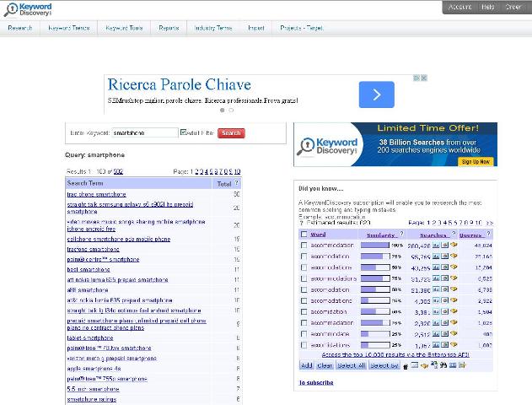Click the Add button below the word table

tap(306, 365)
